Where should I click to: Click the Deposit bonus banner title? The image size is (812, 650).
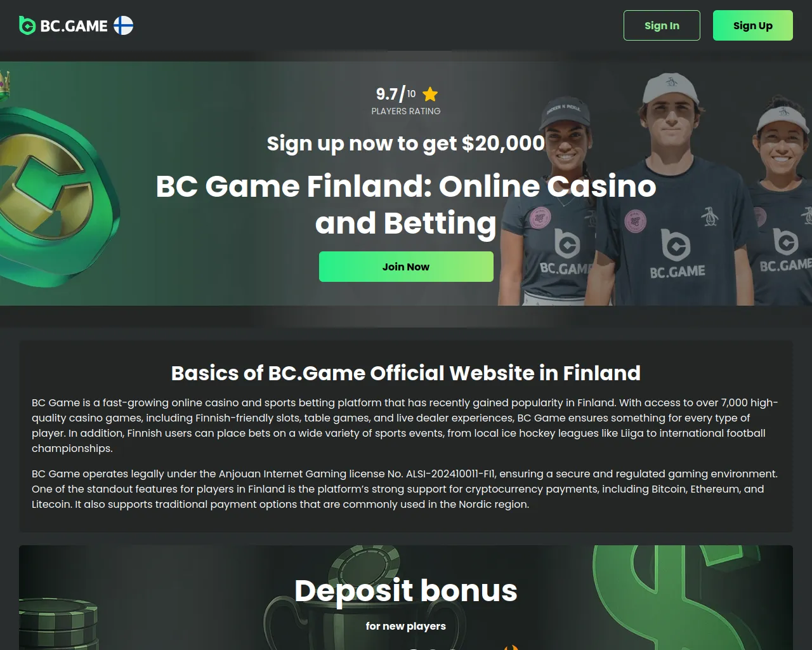click(x=406, y=590)
